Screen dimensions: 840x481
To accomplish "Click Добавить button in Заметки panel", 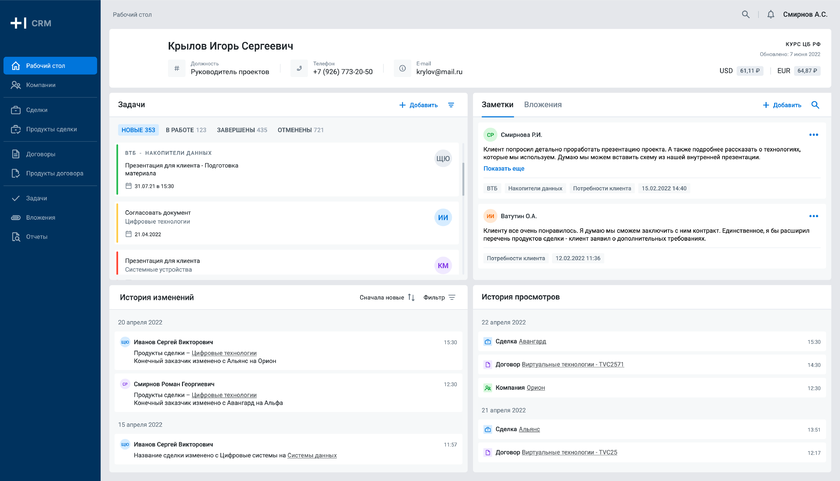I will click(782, 105).
